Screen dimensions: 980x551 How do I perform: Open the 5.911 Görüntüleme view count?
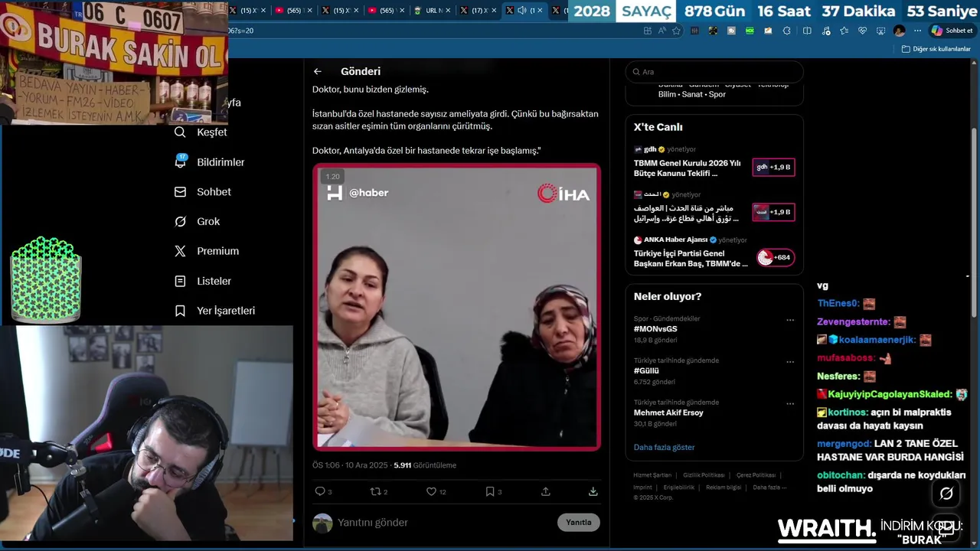click(425, 465)
